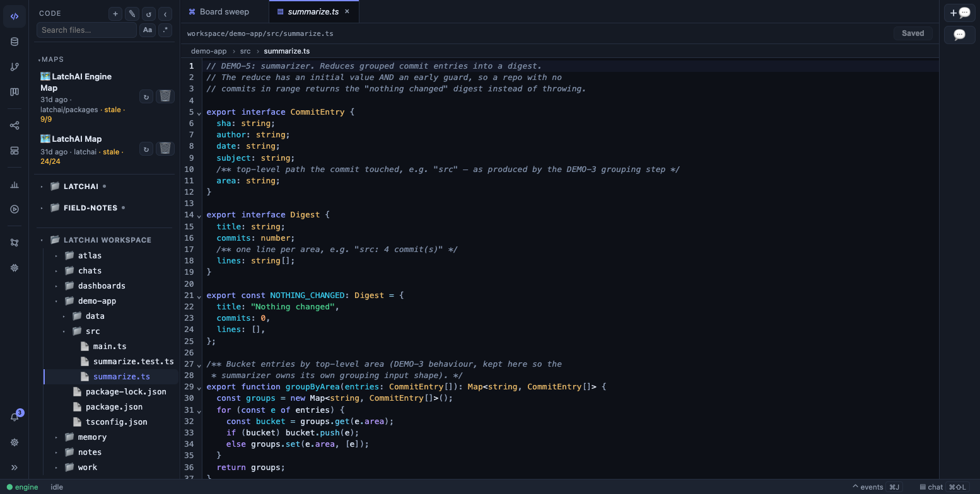Click the share graph icon in sidebar
980x494 pixels.
click(x=15, y=125)
